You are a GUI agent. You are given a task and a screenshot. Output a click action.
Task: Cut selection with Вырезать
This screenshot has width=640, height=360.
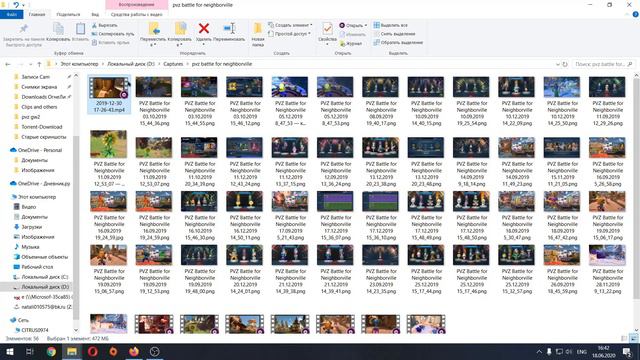(104, 25)
